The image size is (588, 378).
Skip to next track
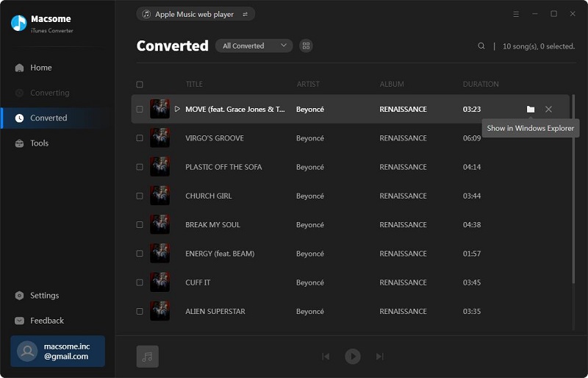pos(379,356)
